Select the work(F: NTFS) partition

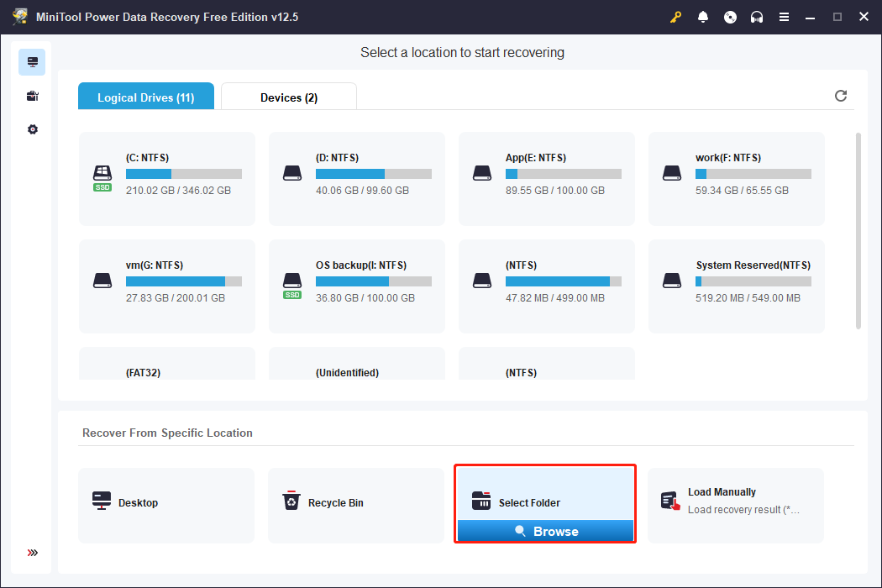pyautogui.click(x=736, y=178)
